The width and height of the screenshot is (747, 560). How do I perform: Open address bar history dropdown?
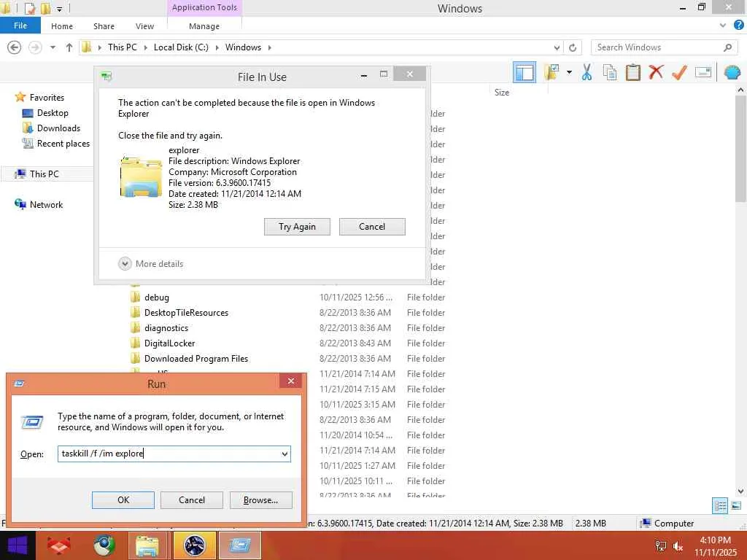tap(557, 47)
